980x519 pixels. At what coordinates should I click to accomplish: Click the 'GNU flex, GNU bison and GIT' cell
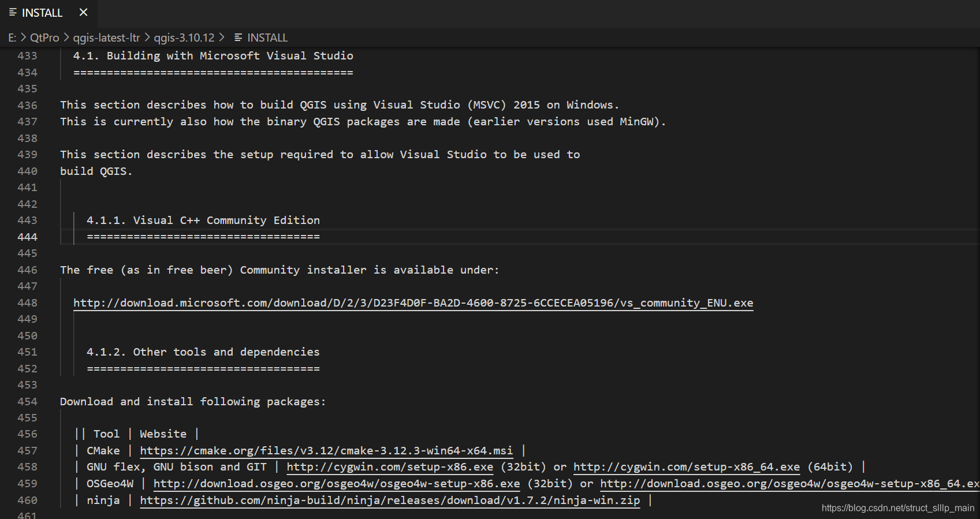(177, 467)
